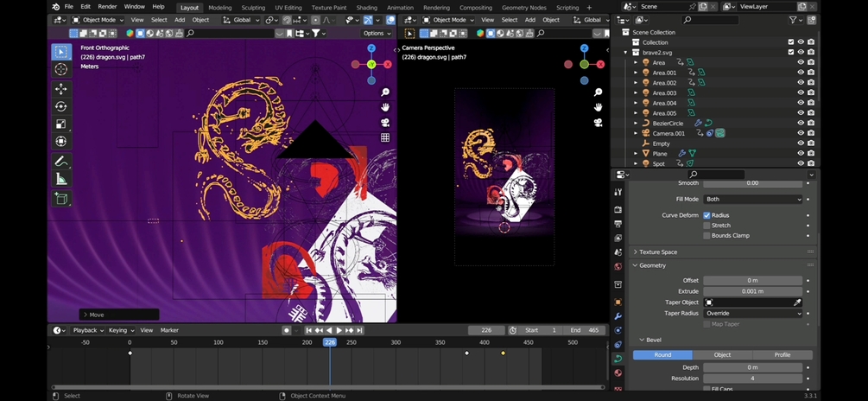Select Profile bevel mode button
This screenshot has width=868, height=401.
click(782, 354)
